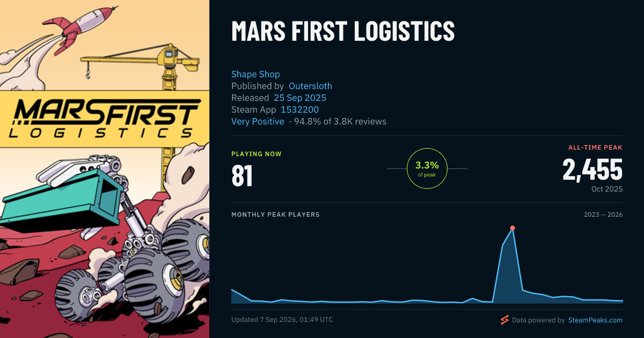The height and width of the screenshot is (338, 644).
Task: Click the Playing Now count of 81
Action: [242, 175]
